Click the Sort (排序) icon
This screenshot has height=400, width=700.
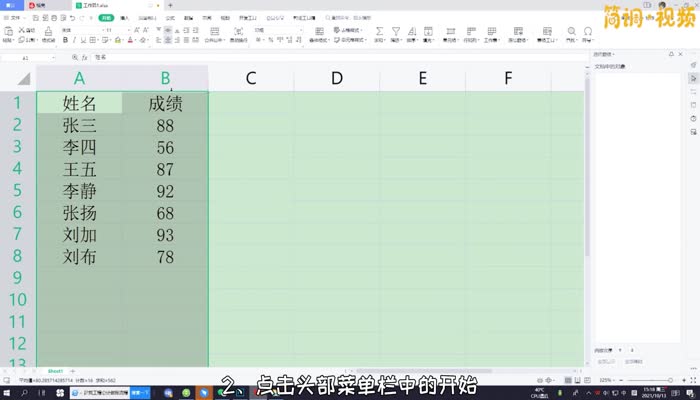coord(411,31)
